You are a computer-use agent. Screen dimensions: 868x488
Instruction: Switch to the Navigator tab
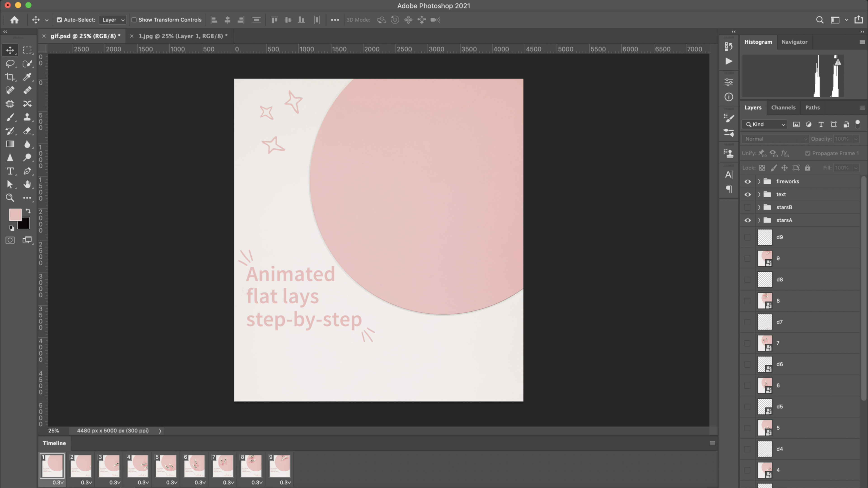coord(794,42)
